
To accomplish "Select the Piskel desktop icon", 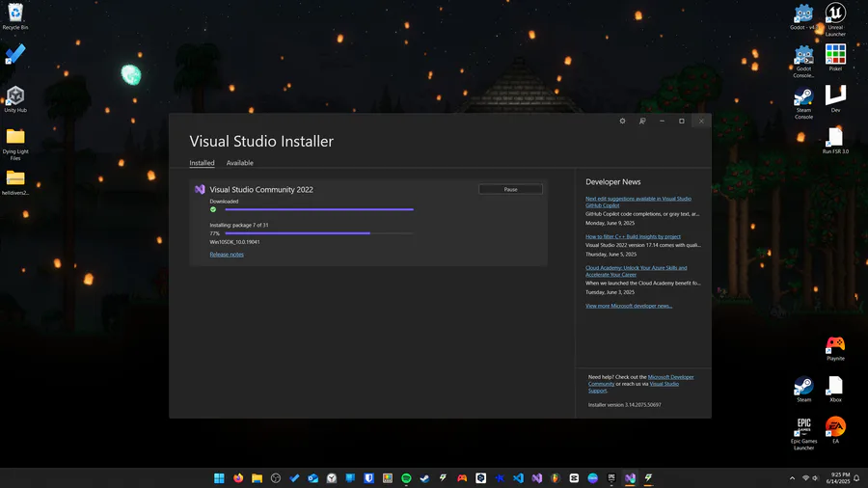I will [835, 58].
